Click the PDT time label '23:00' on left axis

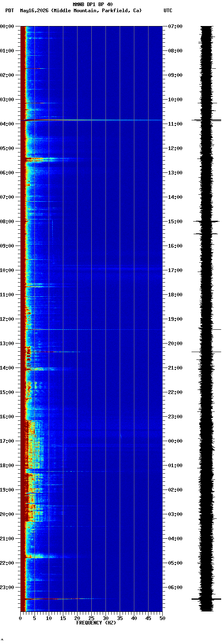7,587
